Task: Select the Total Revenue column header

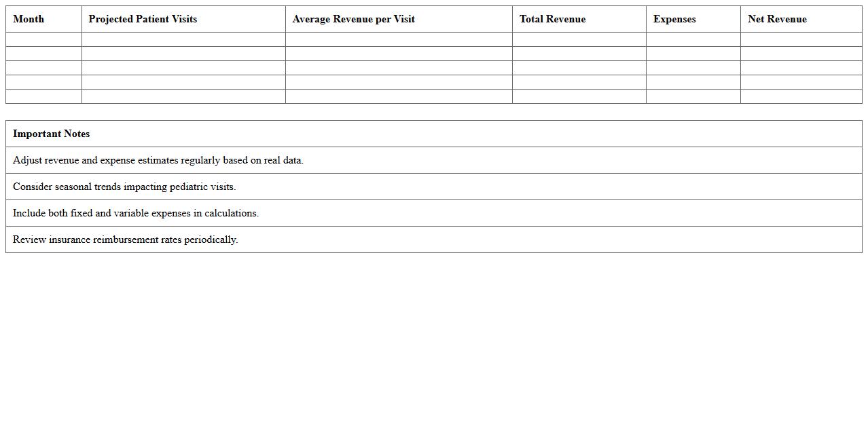Action: point(552,19)
